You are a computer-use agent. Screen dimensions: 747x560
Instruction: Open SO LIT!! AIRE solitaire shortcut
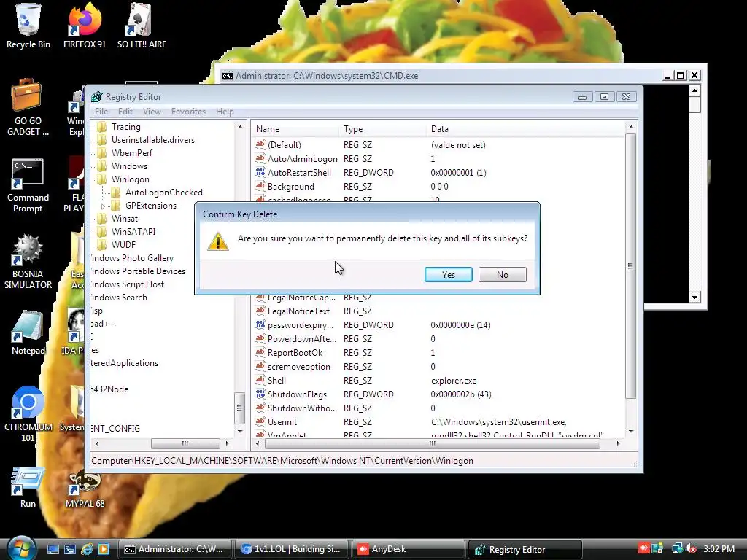click(x=142, y=26)
